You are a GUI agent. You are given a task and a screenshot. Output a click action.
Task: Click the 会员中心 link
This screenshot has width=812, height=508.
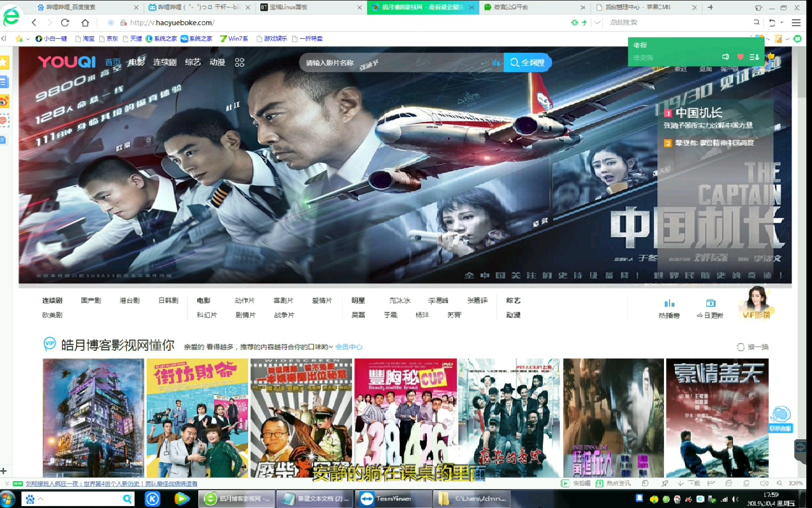point(349,347)
